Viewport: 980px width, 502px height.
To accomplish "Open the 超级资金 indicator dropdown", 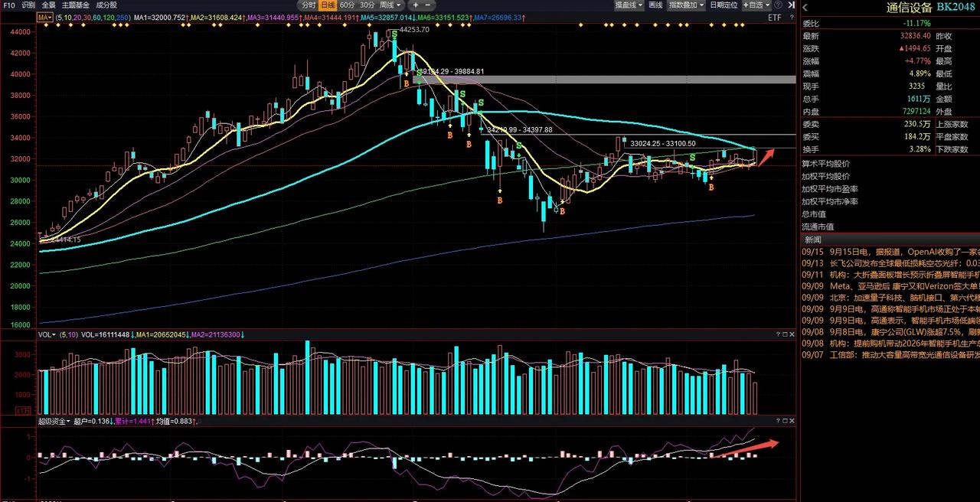I will pyautogui.click(x=54, y=421).
